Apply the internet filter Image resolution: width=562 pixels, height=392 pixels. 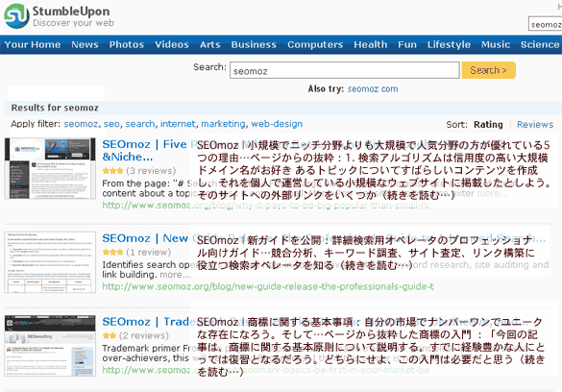(x=178, y=124)
